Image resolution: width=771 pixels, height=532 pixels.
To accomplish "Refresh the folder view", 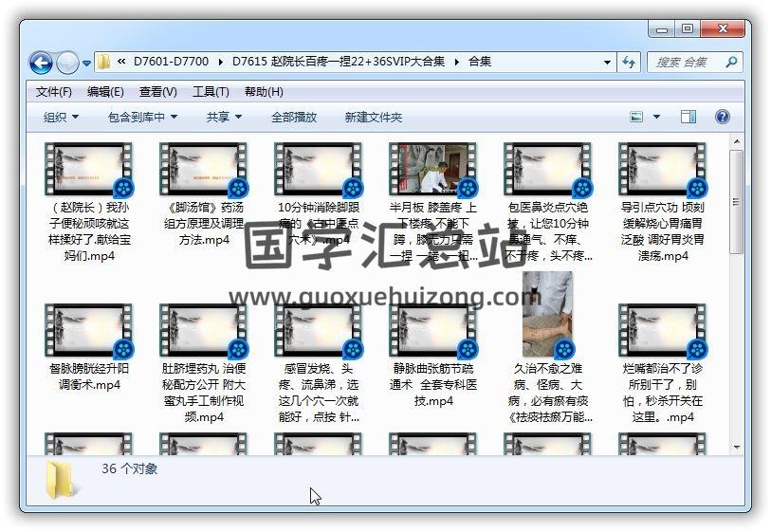I will tap(629, 63).
